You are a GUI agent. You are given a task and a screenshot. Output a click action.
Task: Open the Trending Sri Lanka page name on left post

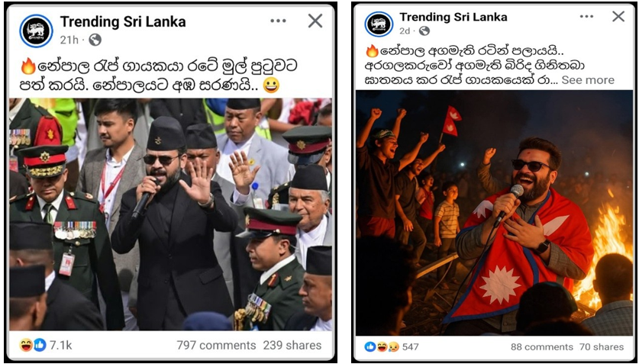123,21
